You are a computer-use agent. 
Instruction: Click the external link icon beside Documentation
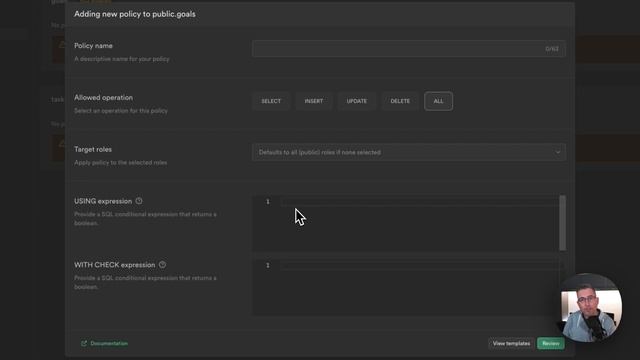tap(84, 343)
